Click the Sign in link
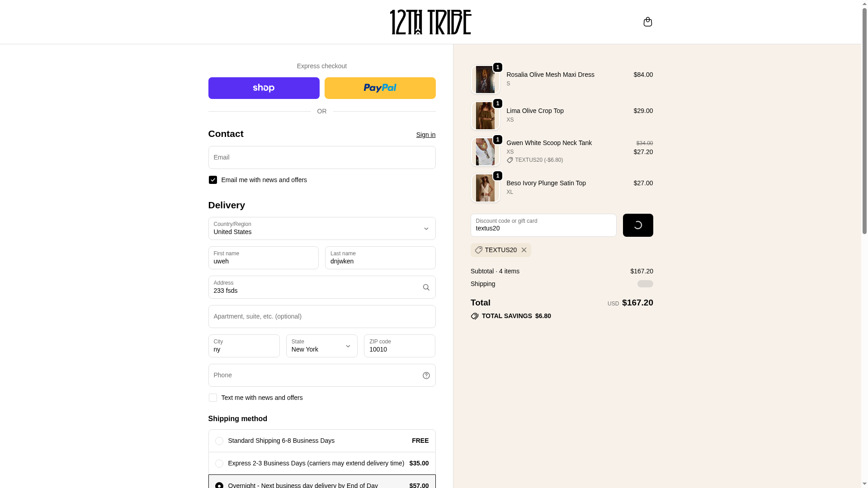The width and height of the screenshot is (868, 488). pos(425,135)
